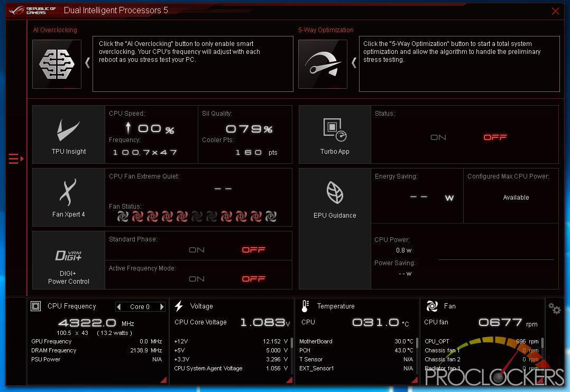
Task: Click the CPU Power value 0.8 w
Action: 404,250
